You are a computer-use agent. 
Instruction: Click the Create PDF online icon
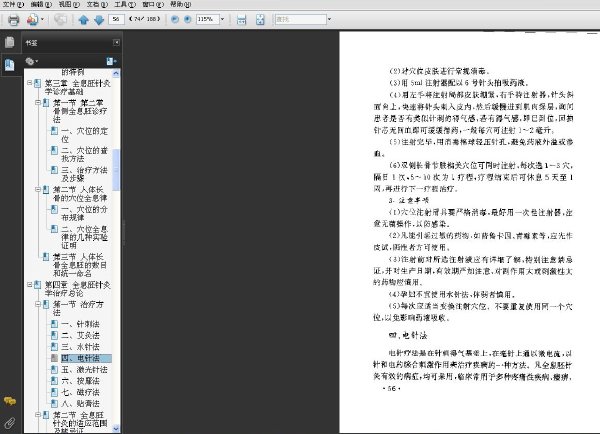coord(33,19)
